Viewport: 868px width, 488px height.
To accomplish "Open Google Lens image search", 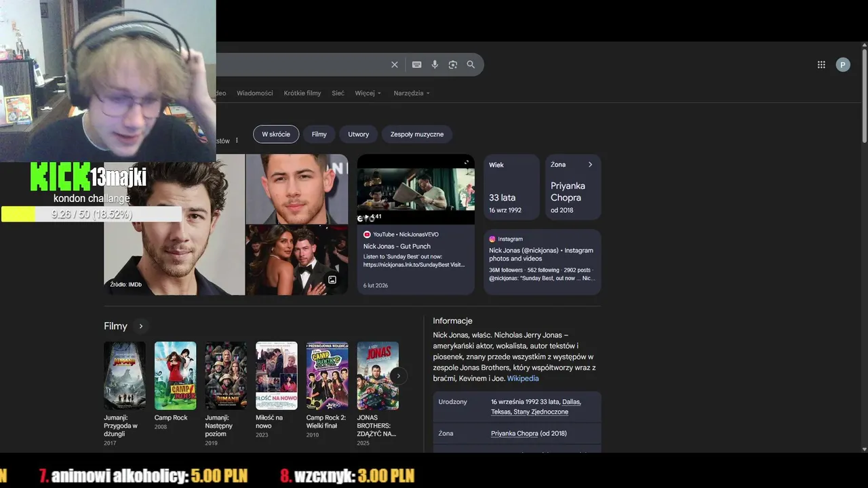I will tap(453, 64).
